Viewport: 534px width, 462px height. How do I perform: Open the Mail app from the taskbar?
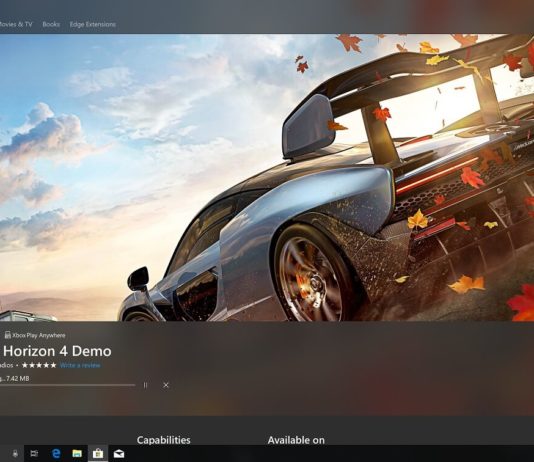coord(119,453)
